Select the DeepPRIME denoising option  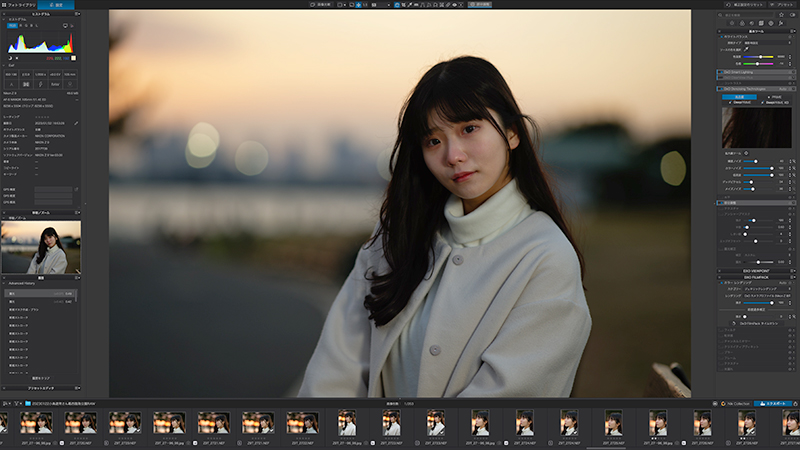pyautogui.click(x=740, y=103)
